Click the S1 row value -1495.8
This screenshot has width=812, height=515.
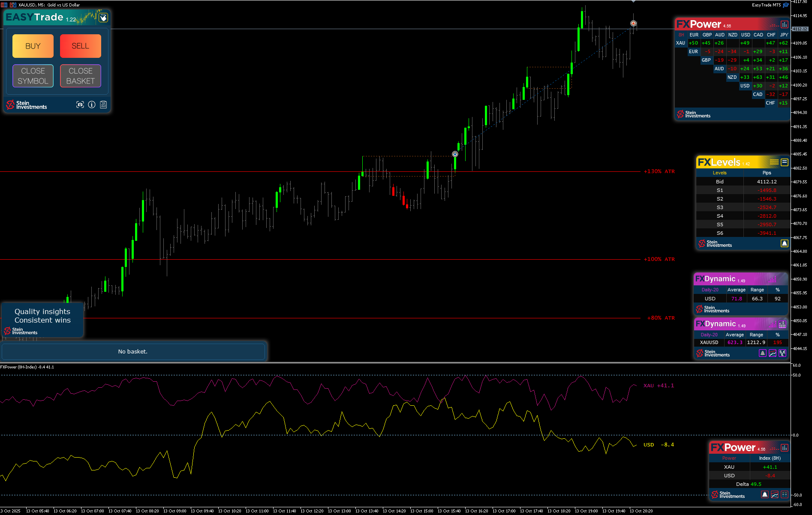tap(767, 190)
